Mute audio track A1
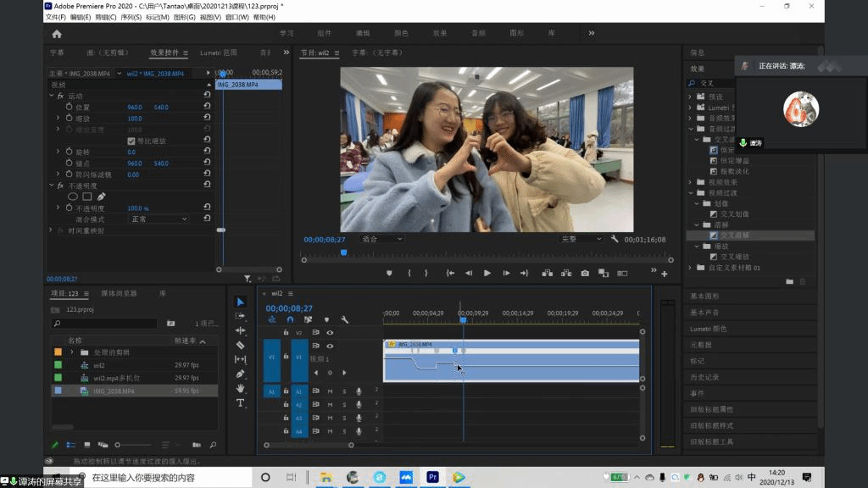This screenshot has height=488, width=868. pos(330,391)
